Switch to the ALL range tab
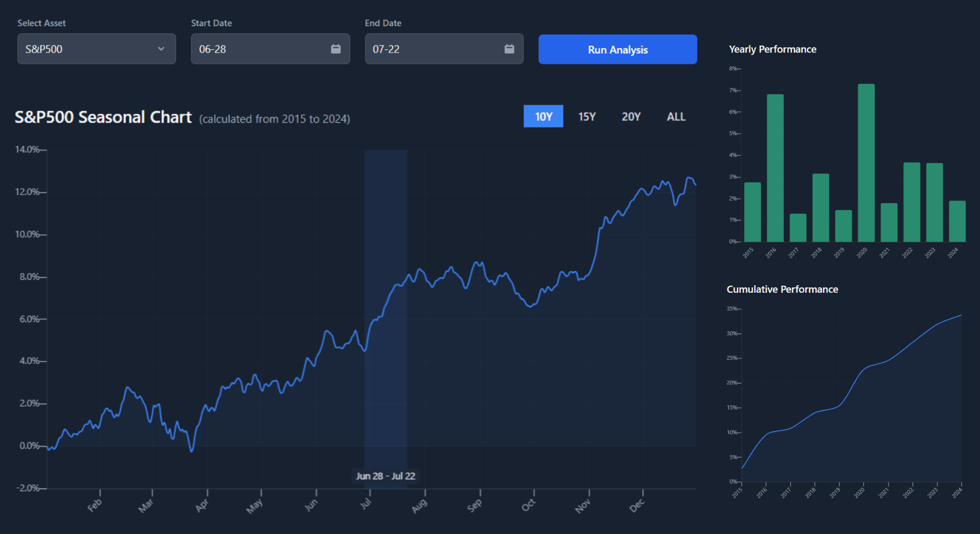Screen dimensions: 980x534 coord(676,116)
